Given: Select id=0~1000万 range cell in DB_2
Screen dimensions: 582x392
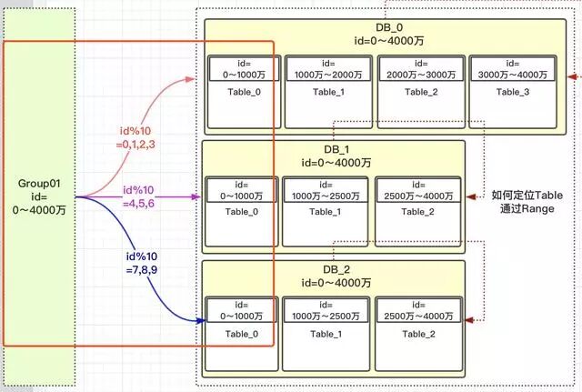Looking at the screenshot, I should [241, 310].
